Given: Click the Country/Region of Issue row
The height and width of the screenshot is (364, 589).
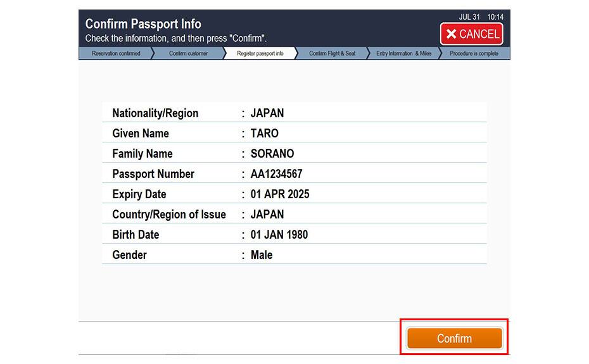Looking at the screenshot, I should (294, 215).
